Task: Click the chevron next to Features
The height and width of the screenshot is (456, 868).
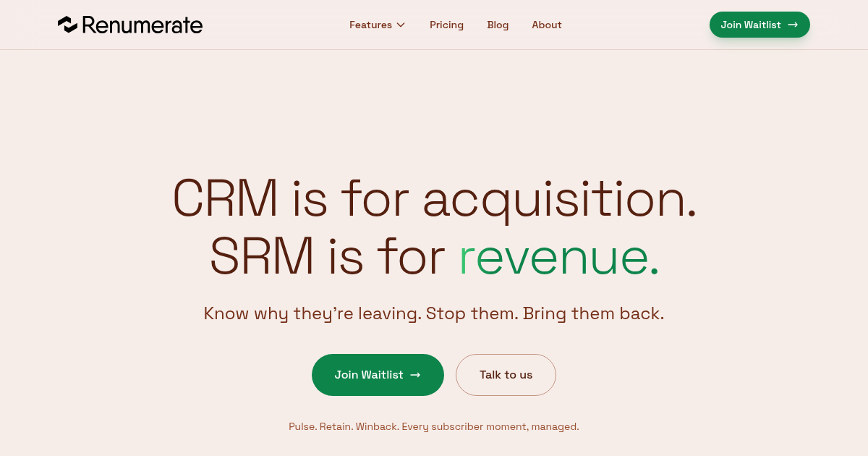Action: pyautogui.click(x=400, y=25)
